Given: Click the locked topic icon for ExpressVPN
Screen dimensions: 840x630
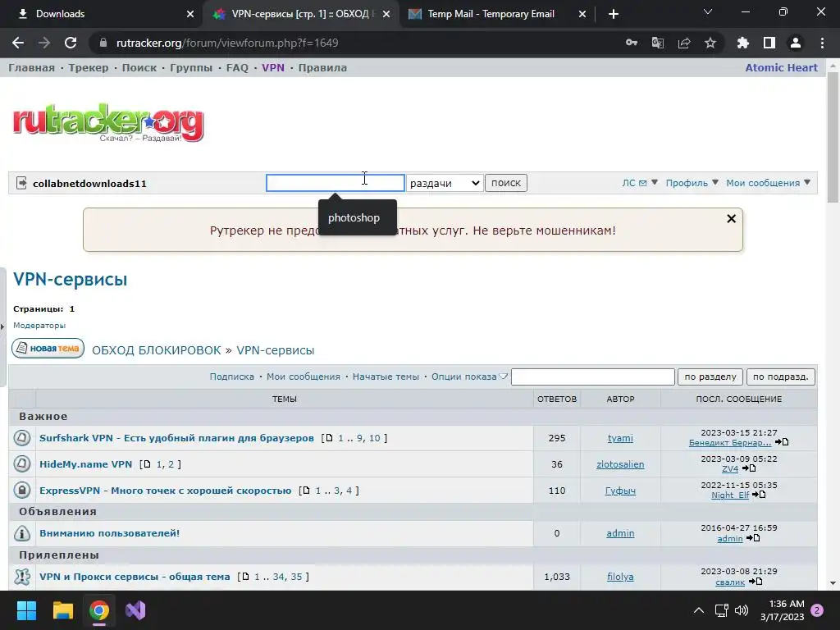Looking at the screenshot, I should (x=22, y=491).
